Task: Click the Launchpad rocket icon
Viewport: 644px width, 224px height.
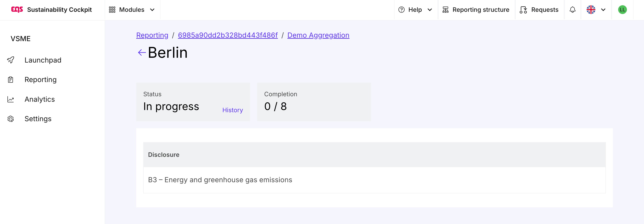Action: [x=11, y=60]
